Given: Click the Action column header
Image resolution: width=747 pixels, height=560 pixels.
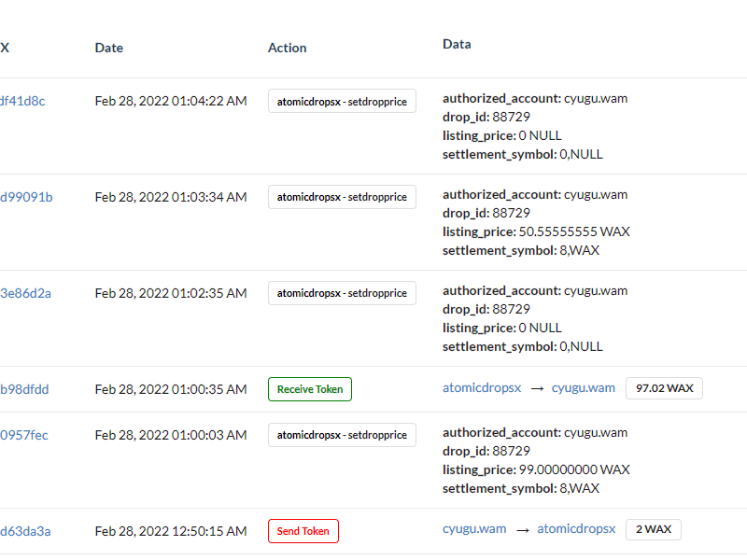Looking at the screenshot, I should [288, 49].
